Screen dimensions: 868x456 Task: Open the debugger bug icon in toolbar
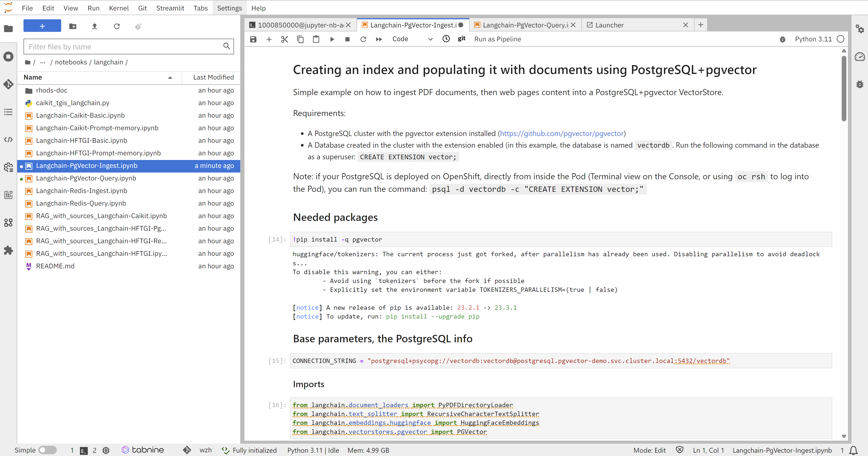pos(782,39)
